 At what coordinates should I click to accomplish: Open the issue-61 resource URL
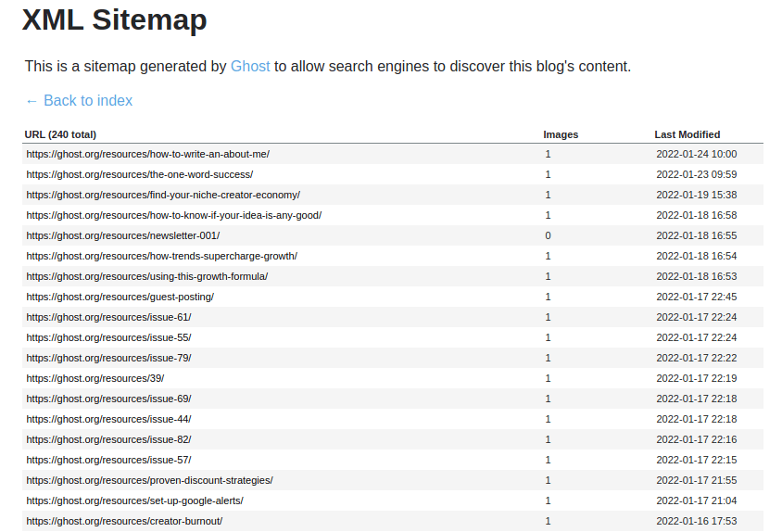click(x=108, y=317)
